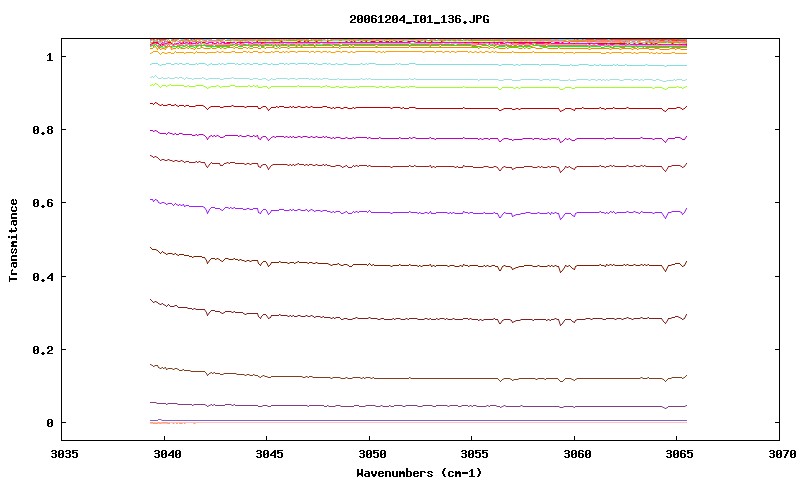
Task: Click x-axis tick label 3070
Action: point(782,454)
